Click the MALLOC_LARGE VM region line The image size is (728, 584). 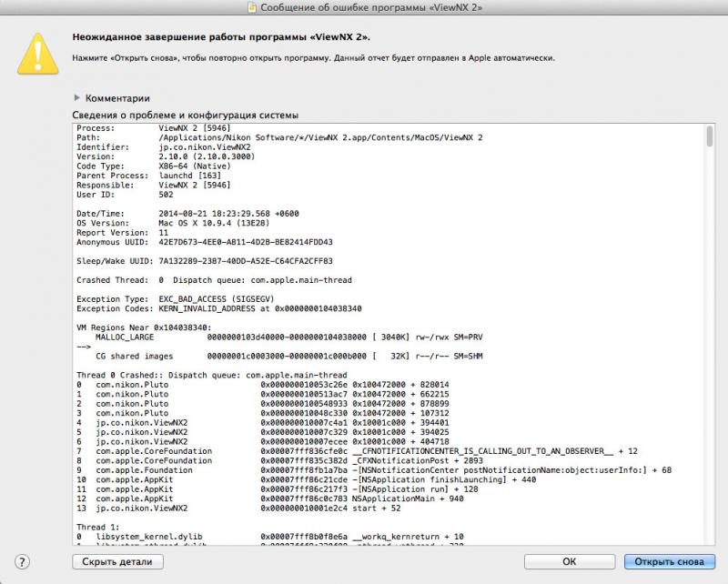(288, 337)
